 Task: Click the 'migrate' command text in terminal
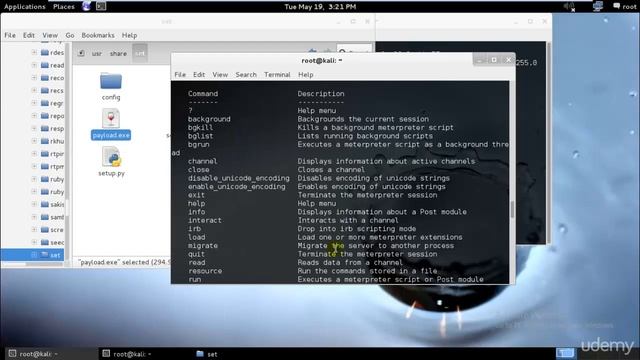[203, 246]
